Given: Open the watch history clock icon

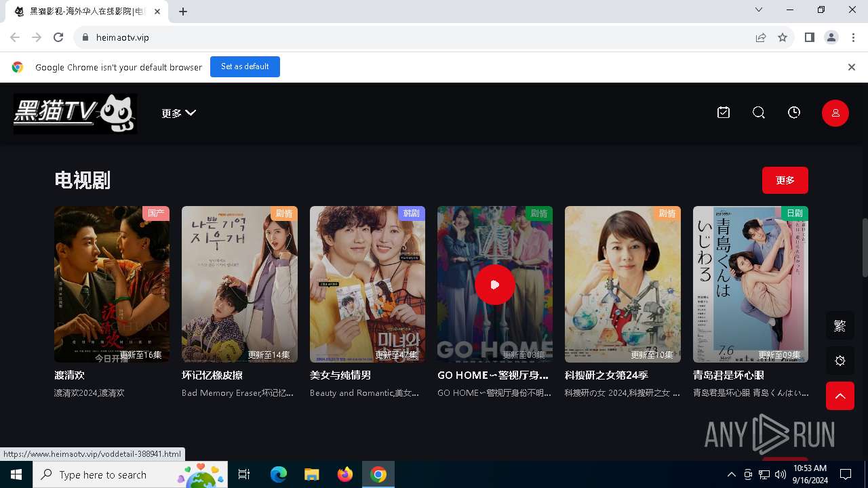Looking at the screenshot, I should click(794, 113).
